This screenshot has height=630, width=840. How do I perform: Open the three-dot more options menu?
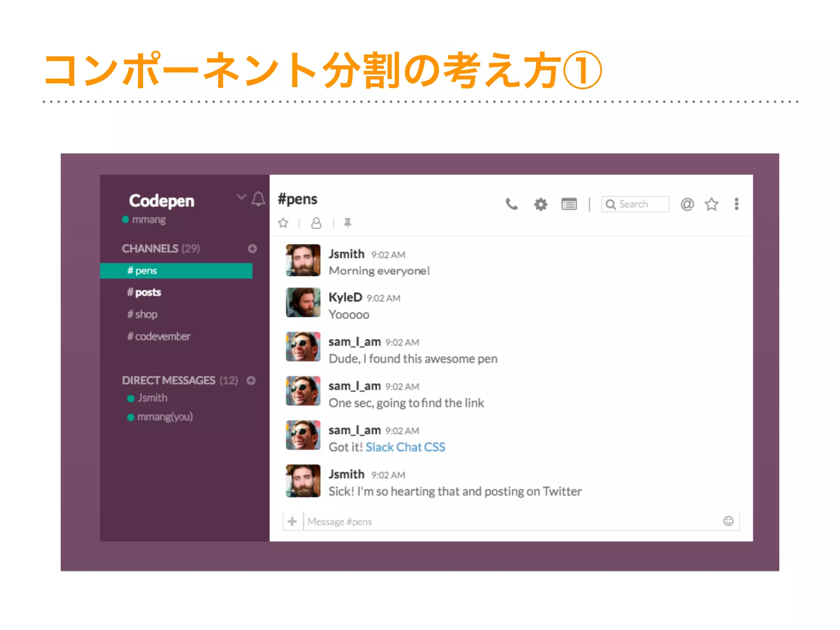[737, 204]
